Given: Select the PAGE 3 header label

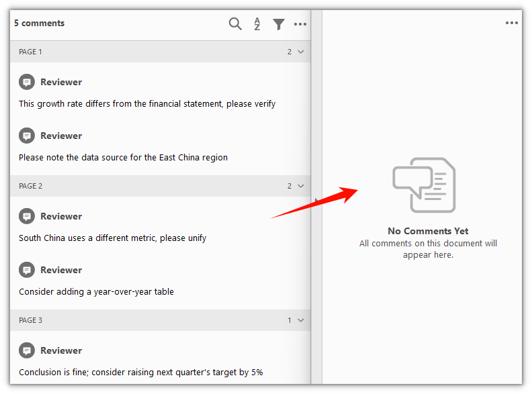Looking at the screenshot, I should point(30,320).
